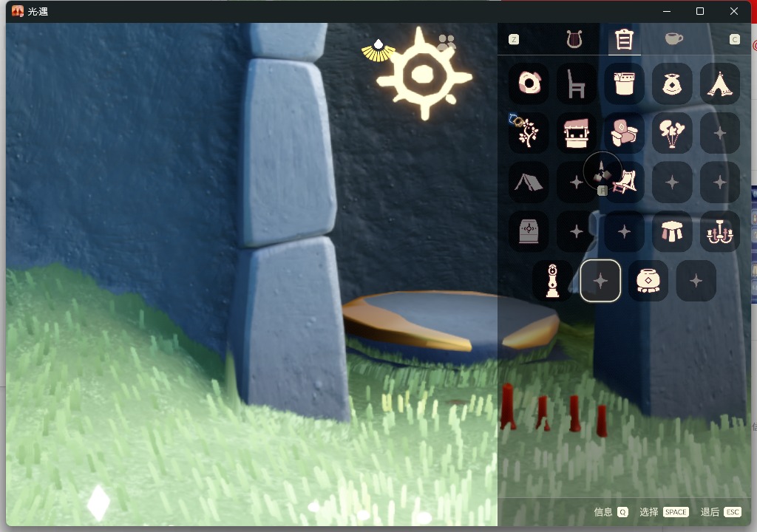Select the pink armchair prop
Viewport: 757px width, 532px height.
tap(624, 133)
